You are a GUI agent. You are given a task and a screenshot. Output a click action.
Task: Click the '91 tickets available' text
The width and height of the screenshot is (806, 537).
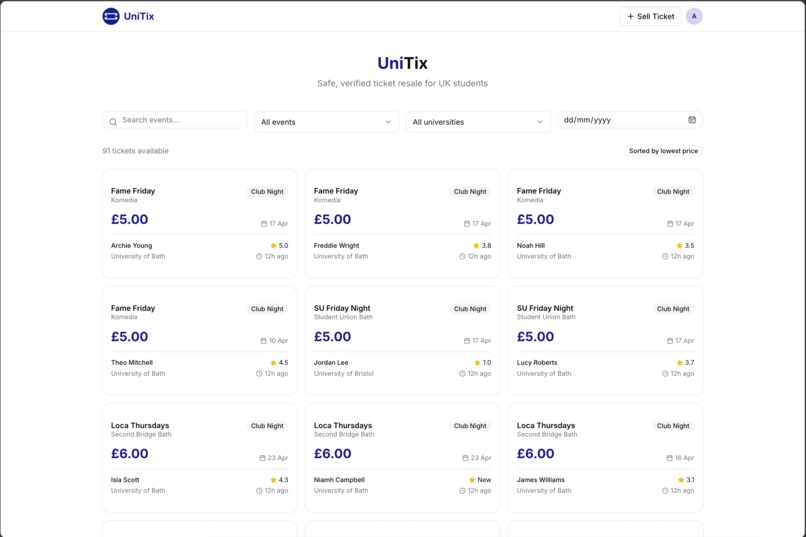[x=135, y=151]
